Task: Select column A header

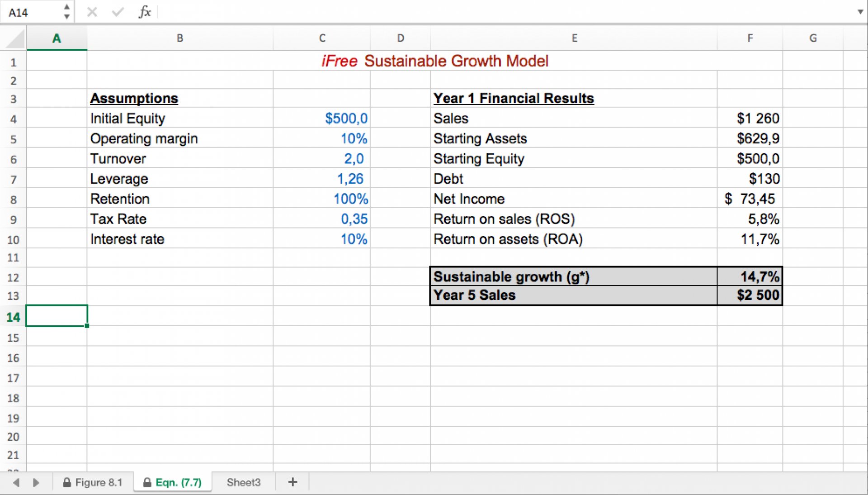Action: [57, 38]
